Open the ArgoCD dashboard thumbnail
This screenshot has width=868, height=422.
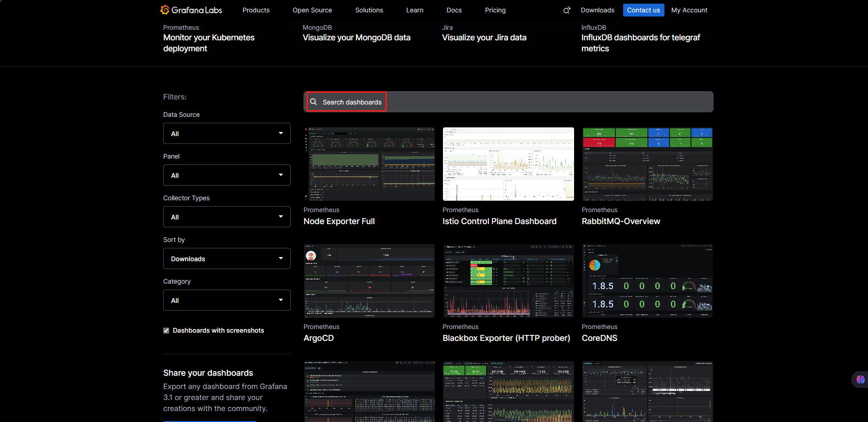pyautogui.click(x=369, y=281)
